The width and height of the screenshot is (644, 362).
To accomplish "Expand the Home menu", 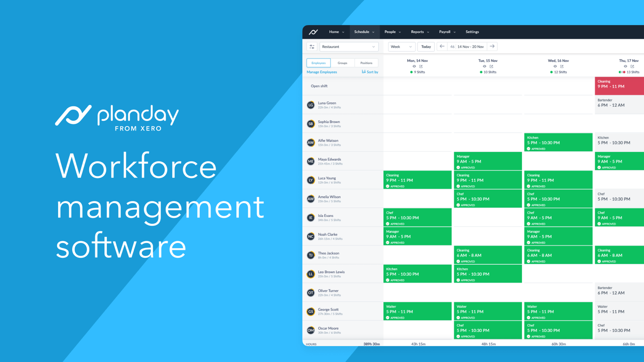I will point(336,32).
